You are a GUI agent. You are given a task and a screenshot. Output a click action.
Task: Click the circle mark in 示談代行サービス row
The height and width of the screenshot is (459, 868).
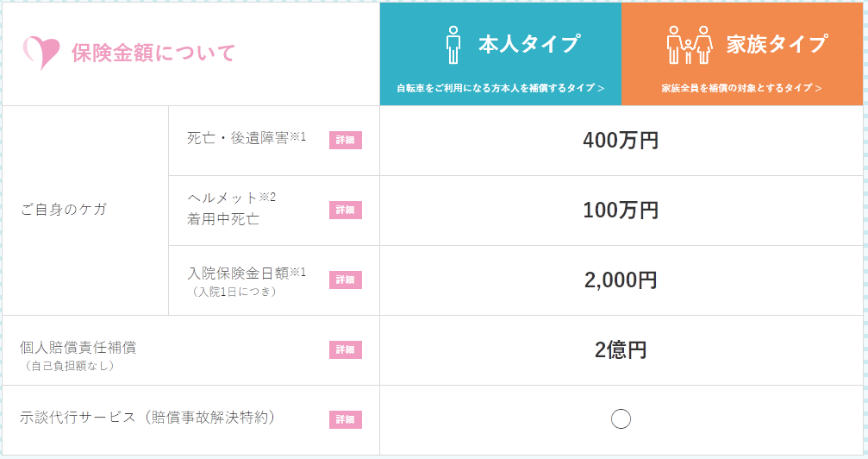click(x=621, y=419)
